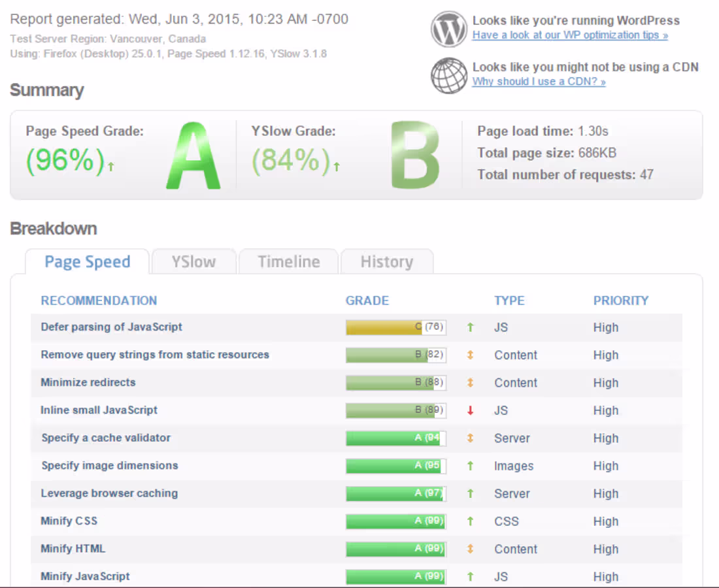
Task: Click the CDN globe icon
Action: point(449,76)
